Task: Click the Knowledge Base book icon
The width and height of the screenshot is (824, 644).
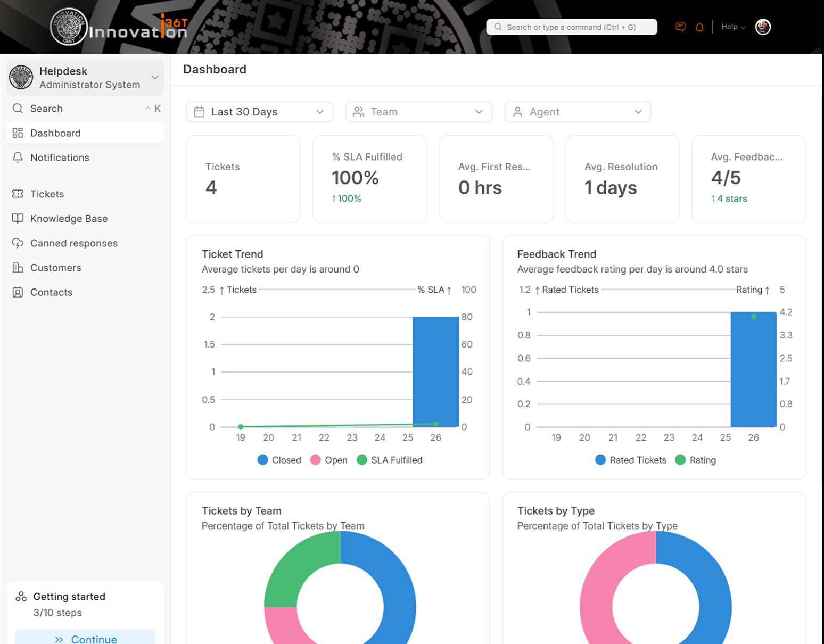Action: pos(18,219)
